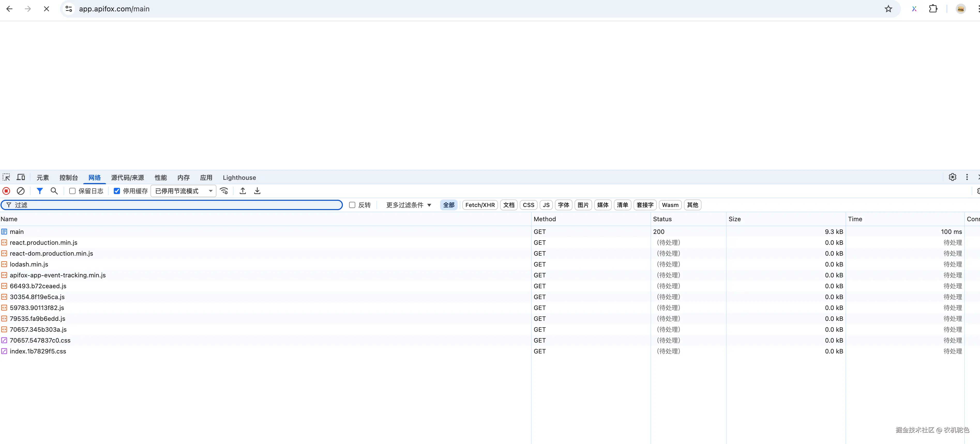The height and width of the screenshot is (444, 980).
Task: Open network conditions wifi icon
Action: pyautogui.click(x=224, y=191)
